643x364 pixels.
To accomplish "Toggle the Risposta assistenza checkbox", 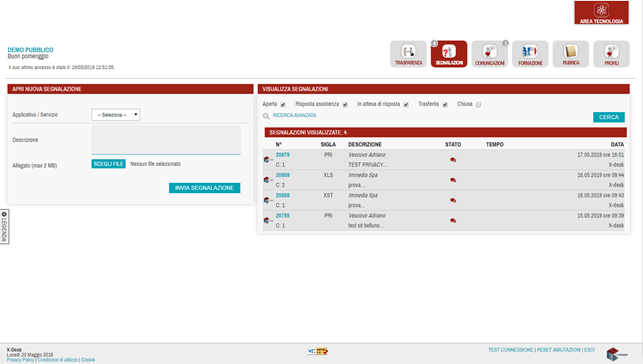I will coord(345,105).
